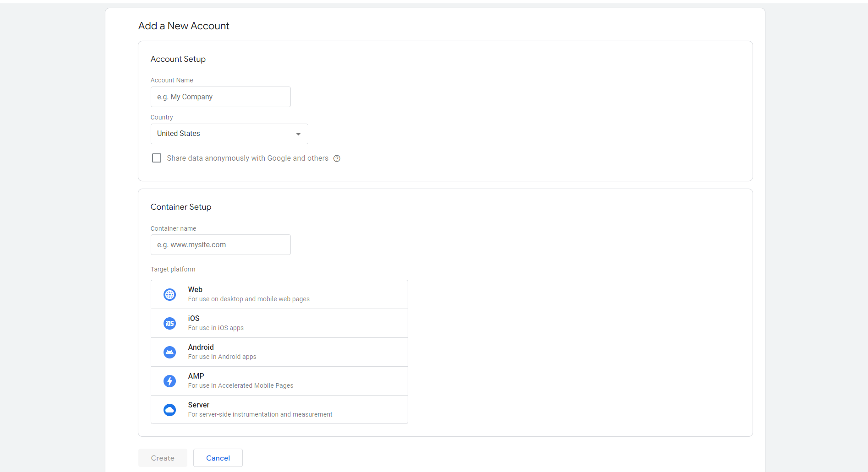Click the Cancel button
Screen dimensions: 868x472
coord(218,457)
